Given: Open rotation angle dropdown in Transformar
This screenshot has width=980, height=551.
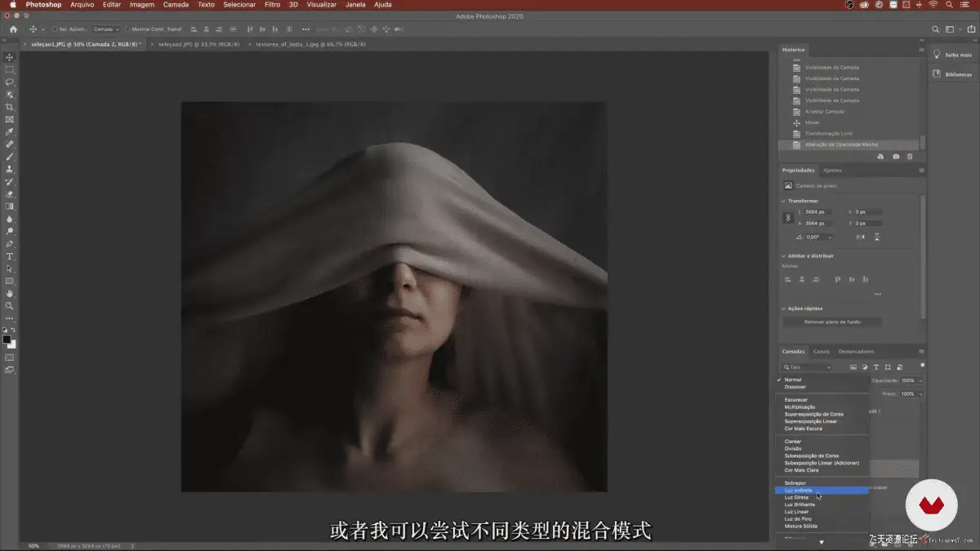Looking at the screenshot, I should click(830, 237).
